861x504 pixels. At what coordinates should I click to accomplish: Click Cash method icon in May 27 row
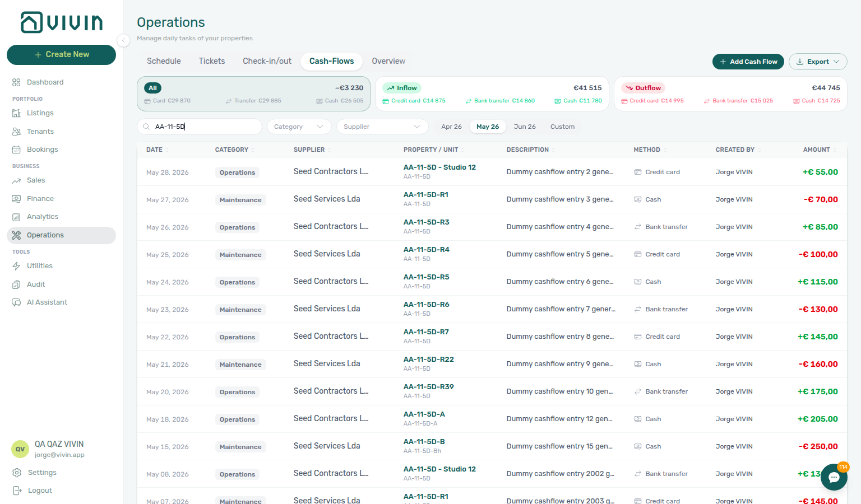pos(638,199)
